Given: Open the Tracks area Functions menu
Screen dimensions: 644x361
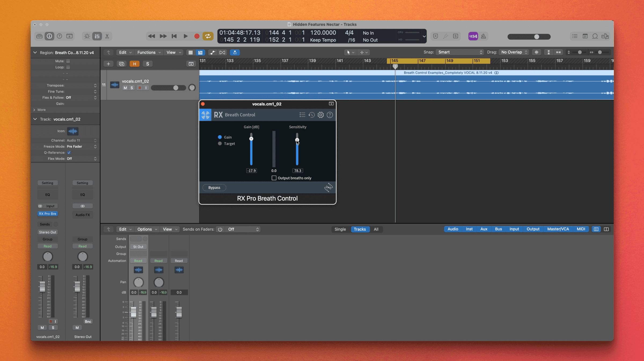Looking at the screenshot, I should (x=149, y=52).
